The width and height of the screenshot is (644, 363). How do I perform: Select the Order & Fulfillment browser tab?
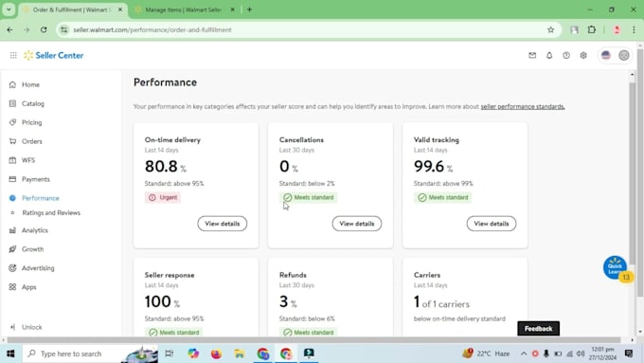point(72,9)
